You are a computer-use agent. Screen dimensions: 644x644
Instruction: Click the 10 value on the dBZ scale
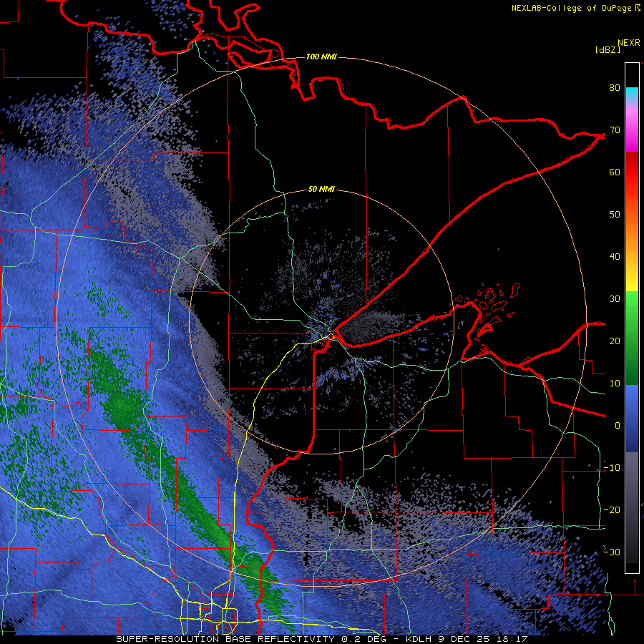point(615,384)
